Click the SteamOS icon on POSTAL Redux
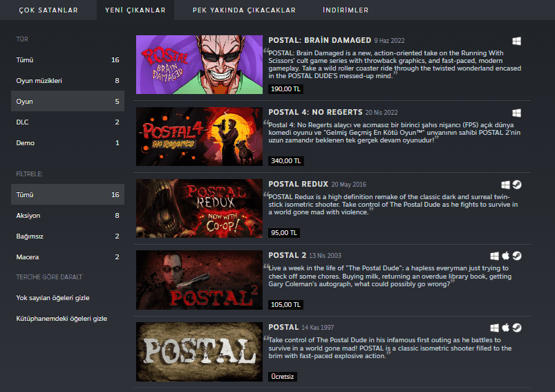 [x=517, y=185]
